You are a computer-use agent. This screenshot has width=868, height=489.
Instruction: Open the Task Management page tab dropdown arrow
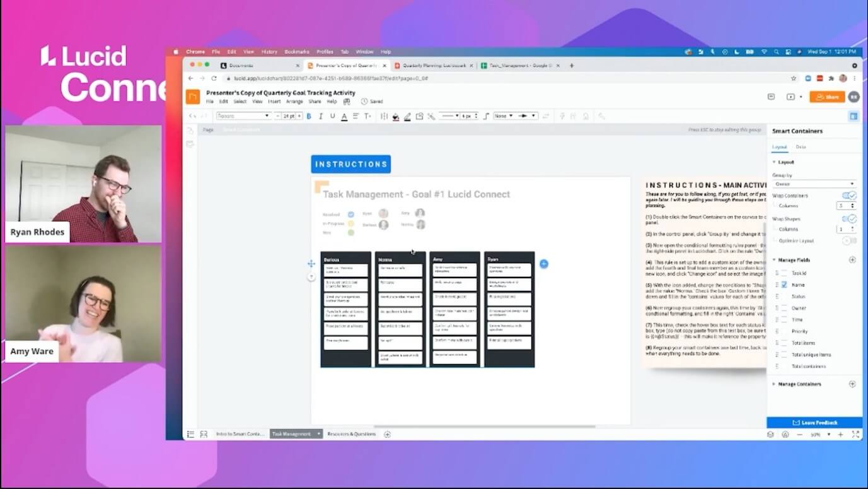pyautogui.click(x=319, y=434)
